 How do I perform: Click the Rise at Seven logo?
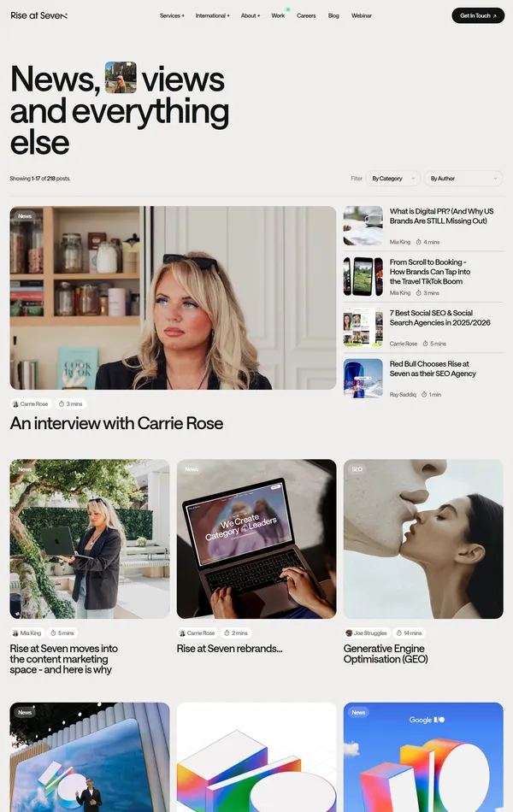pyautogui.click(x=38, y=15)
